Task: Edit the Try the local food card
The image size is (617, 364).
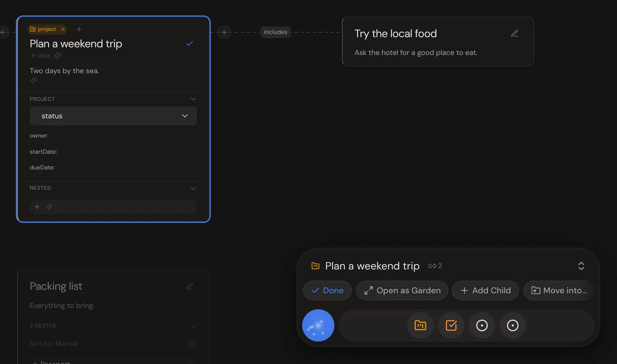Action: tap(515, 34)
